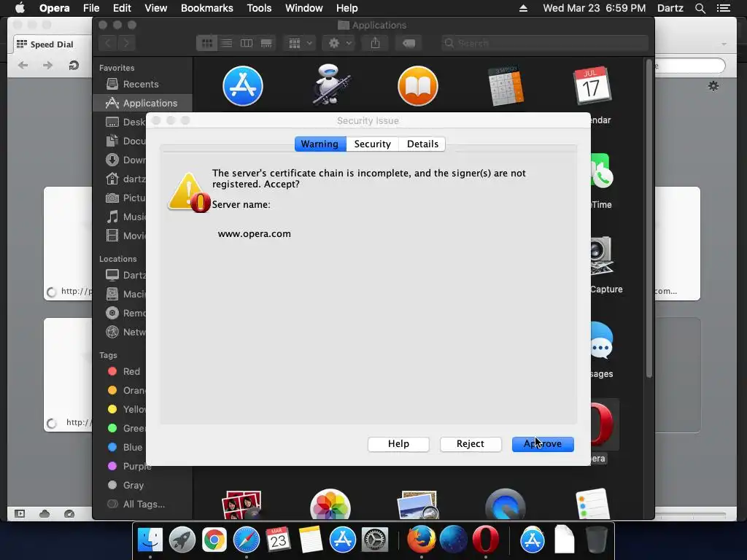Open App Store in Finder Applications
Screen dimensions: 747x560
pos(243,86)
